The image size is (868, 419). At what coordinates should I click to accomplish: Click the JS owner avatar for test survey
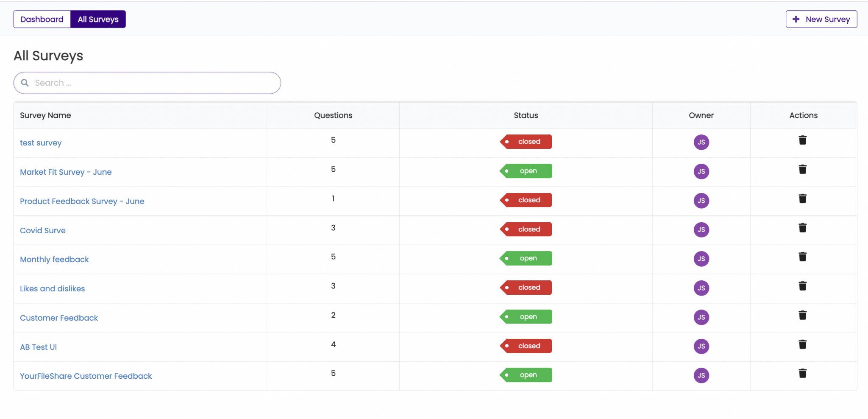click(701, 142)
